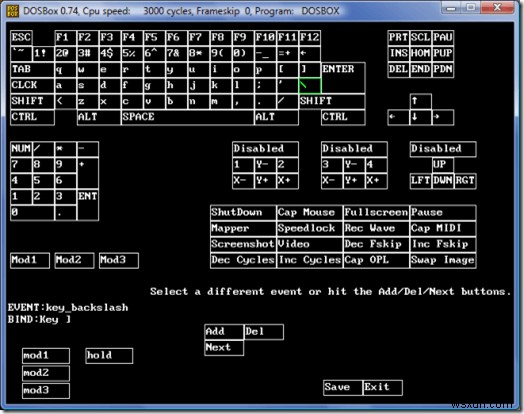Toggle the mod1 bind checkbox
Image resolution: width=524 pixels, height=414 pixels.
click(46, 356)
